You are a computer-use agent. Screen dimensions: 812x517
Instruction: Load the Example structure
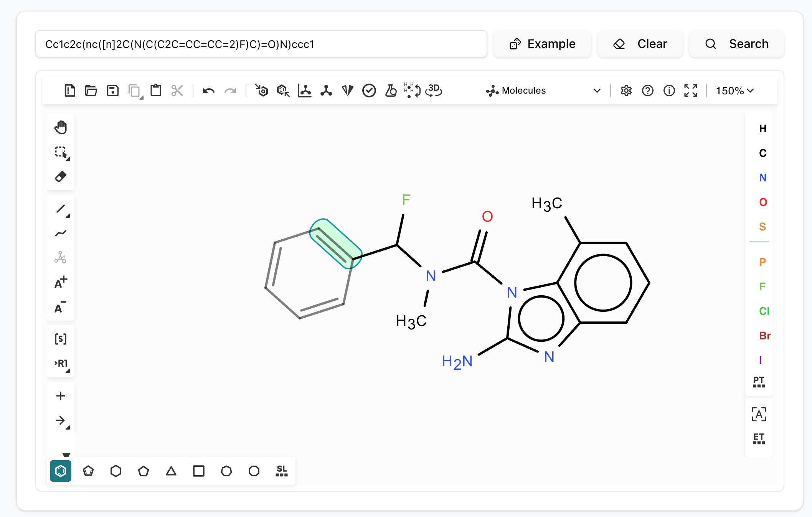(x=543, y=44)
